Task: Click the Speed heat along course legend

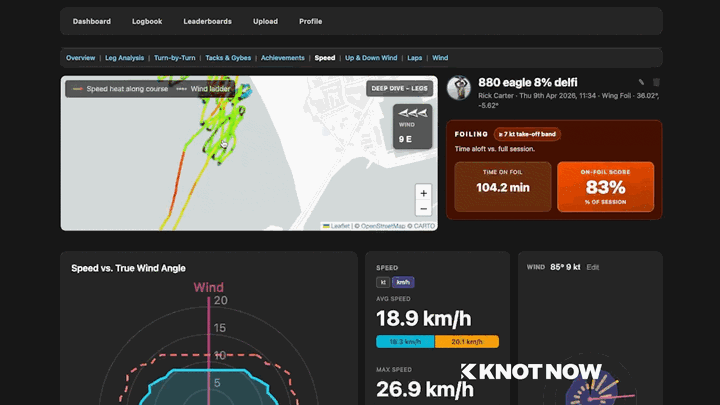Action: 121,89
